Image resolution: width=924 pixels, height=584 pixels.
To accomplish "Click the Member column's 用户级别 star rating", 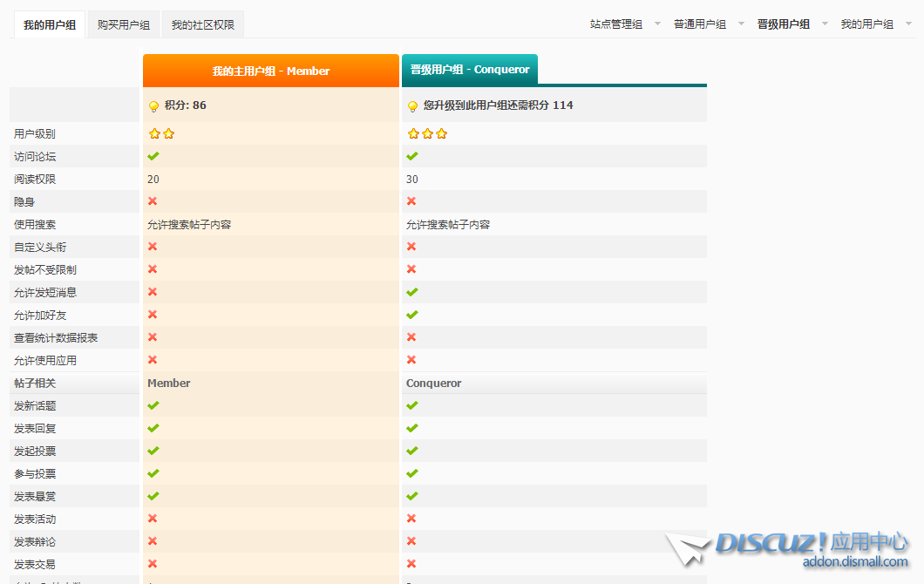I will [161, 134].
